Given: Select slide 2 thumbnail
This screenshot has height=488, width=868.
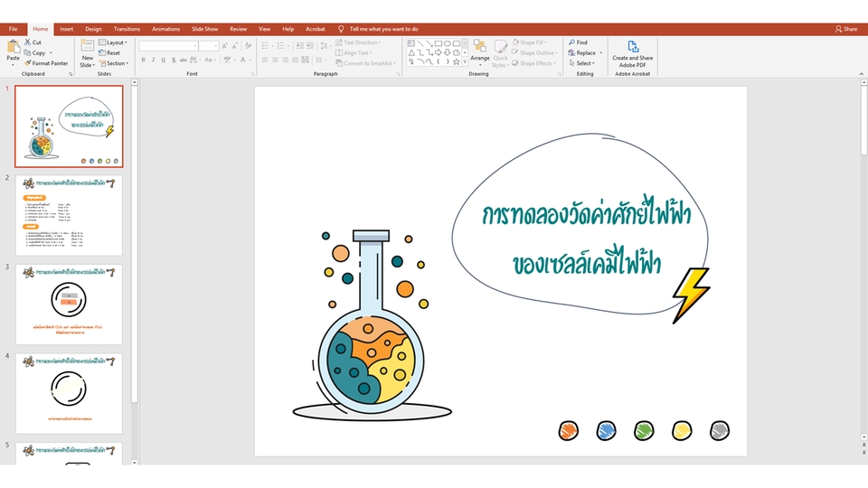Looking at the screenshot, I should coord(69,215).
